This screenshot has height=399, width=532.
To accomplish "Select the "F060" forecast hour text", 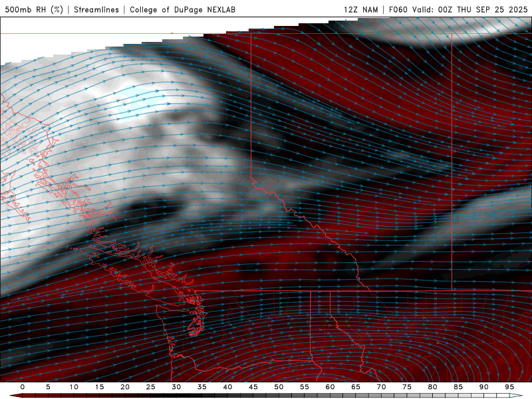I will [398, 9].
